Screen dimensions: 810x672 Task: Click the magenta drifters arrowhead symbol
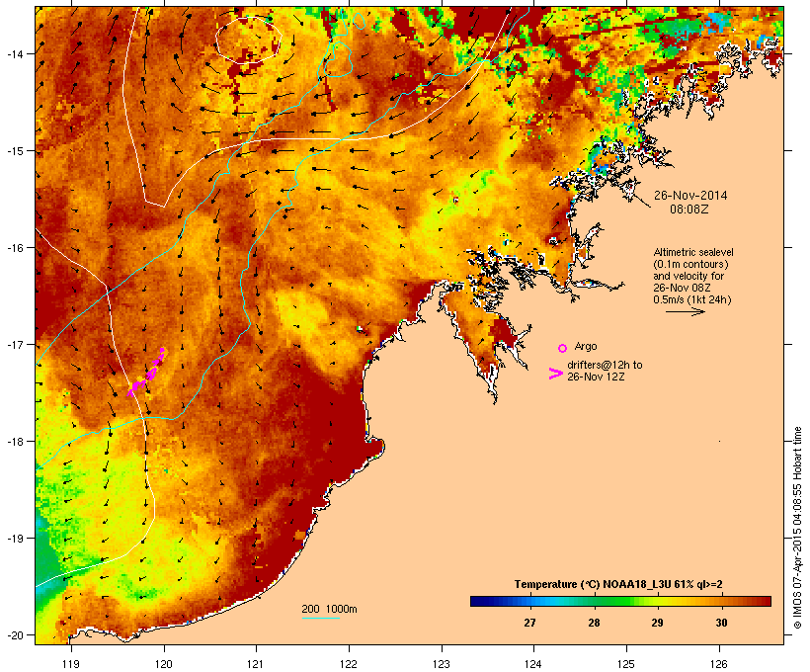(x=555, y=374)
